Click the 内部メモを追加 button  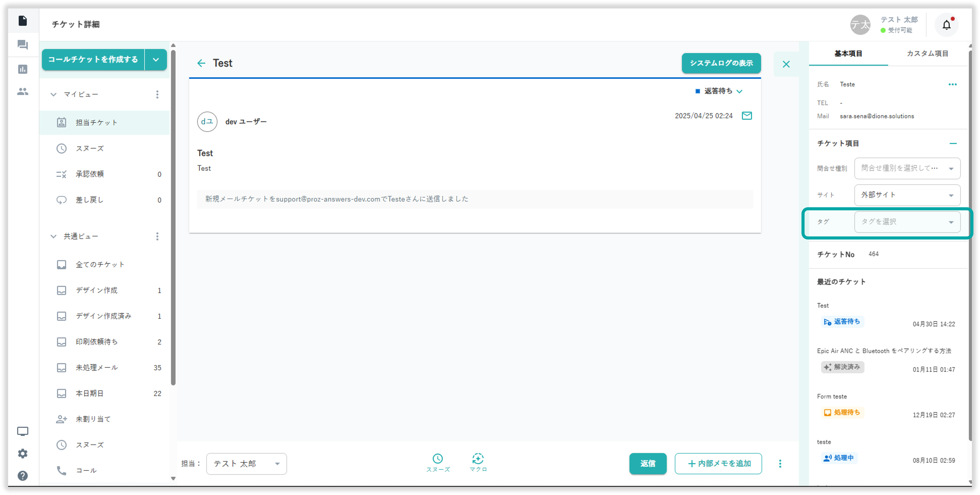click(x=718, y=463)
